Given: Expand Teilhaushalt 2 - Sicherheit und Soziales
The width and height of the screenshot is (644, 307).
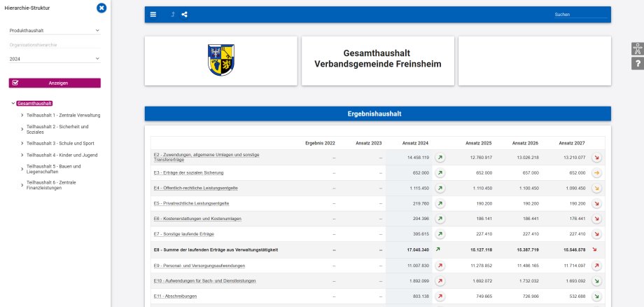Looking at the screenshot, I should (22, 130).
